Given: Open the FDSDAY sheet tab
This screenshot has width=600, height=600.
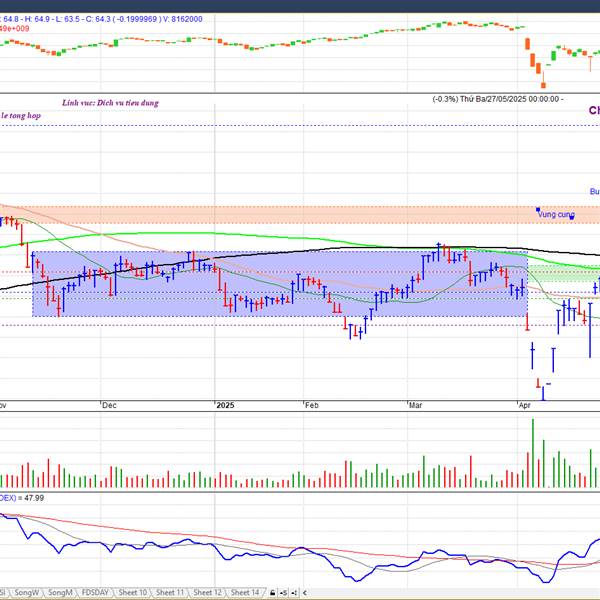Looking at the screenshot, I should coord(95,592).
